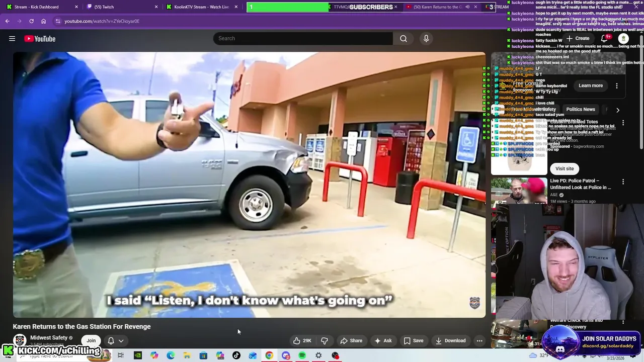Screen dimensions: 644x362
Task: Open the YouTube hamburger guide menu
Action: tap(12, 39)
